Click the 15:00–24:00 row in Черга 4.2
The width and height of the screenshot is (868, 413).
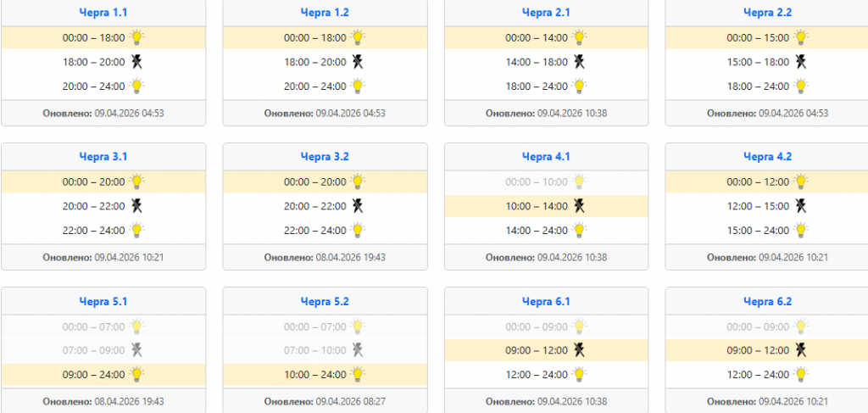pyautogui.click(x=767, y=230)
